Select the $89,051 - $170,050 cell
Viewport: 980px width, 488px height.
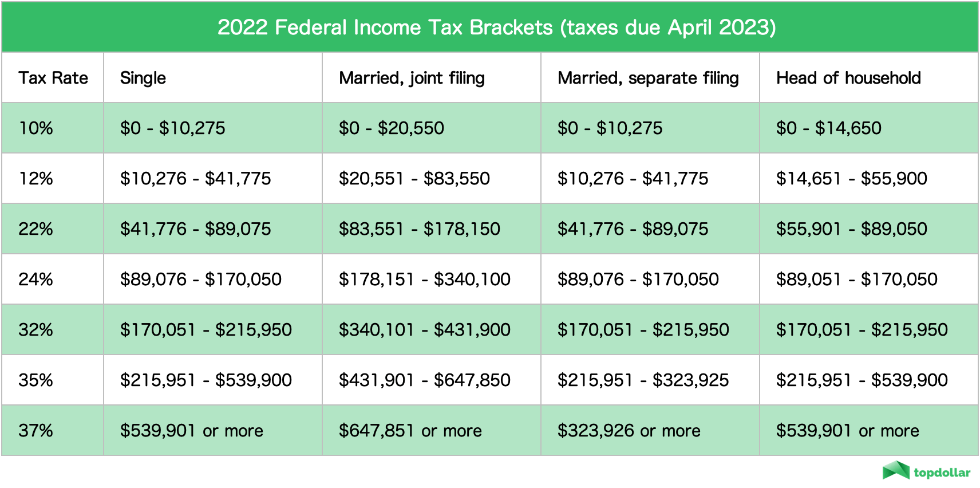click(x=856, y=280)
